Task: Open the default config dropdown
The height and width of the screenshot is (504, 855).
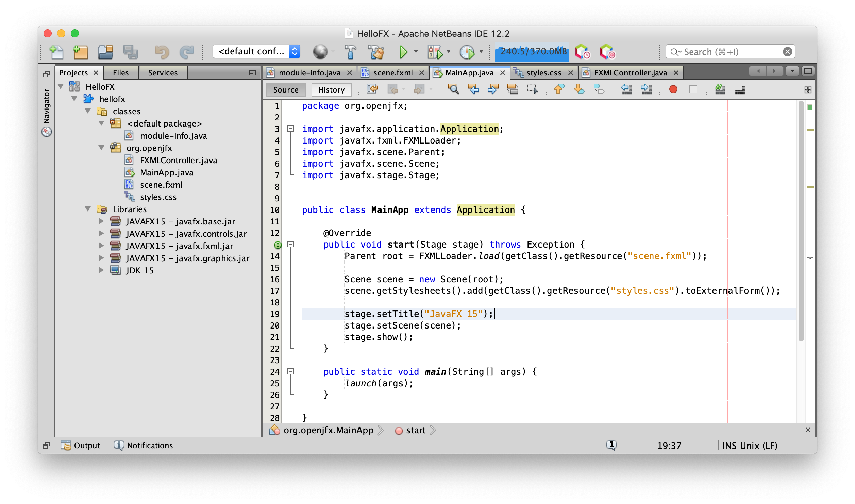Action: (x=257, y=52)
